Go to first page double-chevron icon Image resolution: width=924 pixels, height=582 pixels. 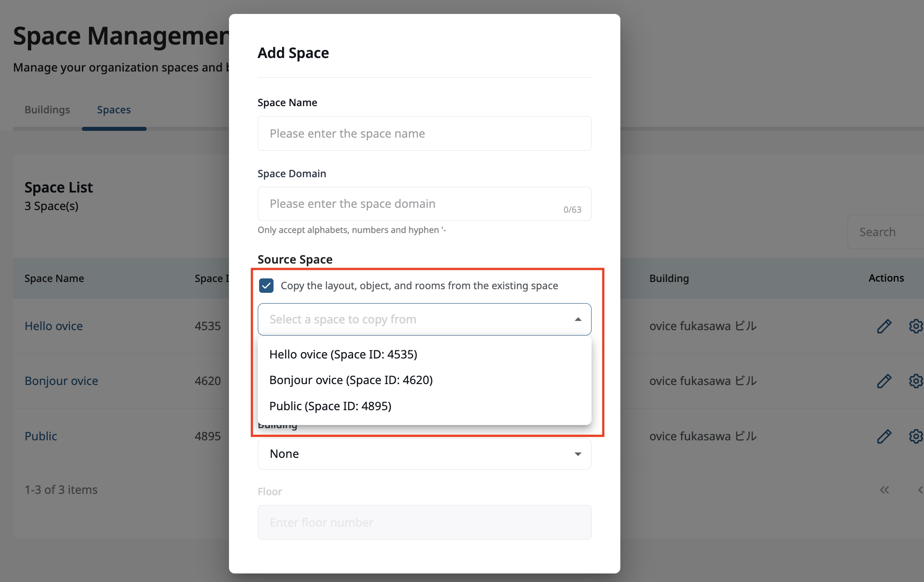pos(884,490)
